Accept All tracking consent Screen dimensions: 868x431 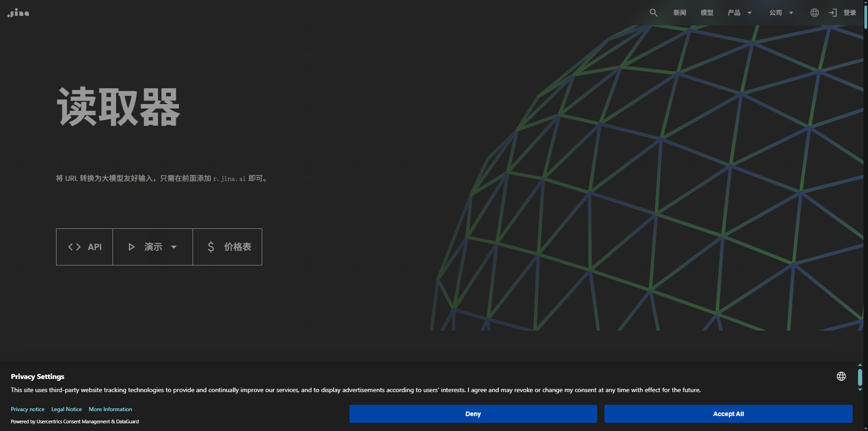click(728, 414)
